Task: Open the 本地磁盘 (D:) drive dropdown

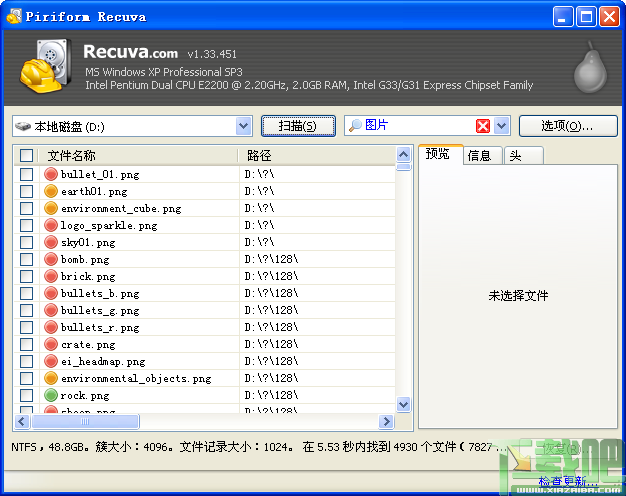Action: pyautogui.click(x=244, y=126)
